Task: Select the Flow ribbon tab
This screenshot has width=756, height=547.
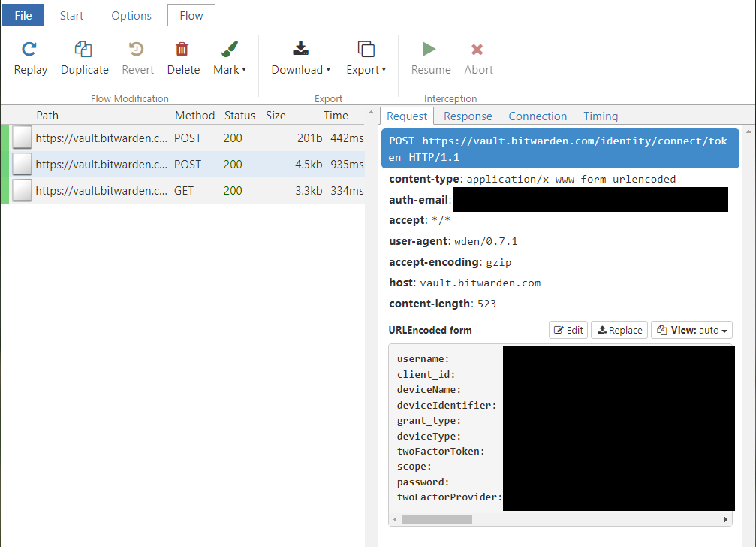Action: point(191,16)
